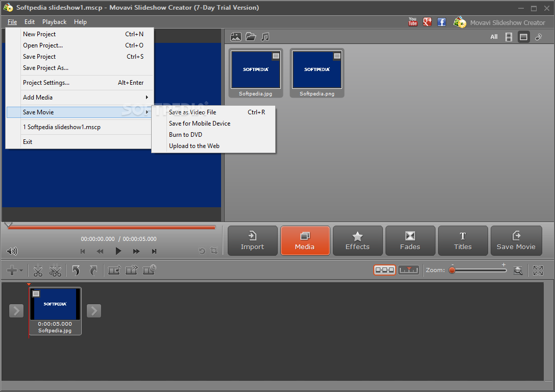The height and width of the screenshot is (392, 555).
Task: Expand the Save Movie submenu
Action: coord(80,112)
